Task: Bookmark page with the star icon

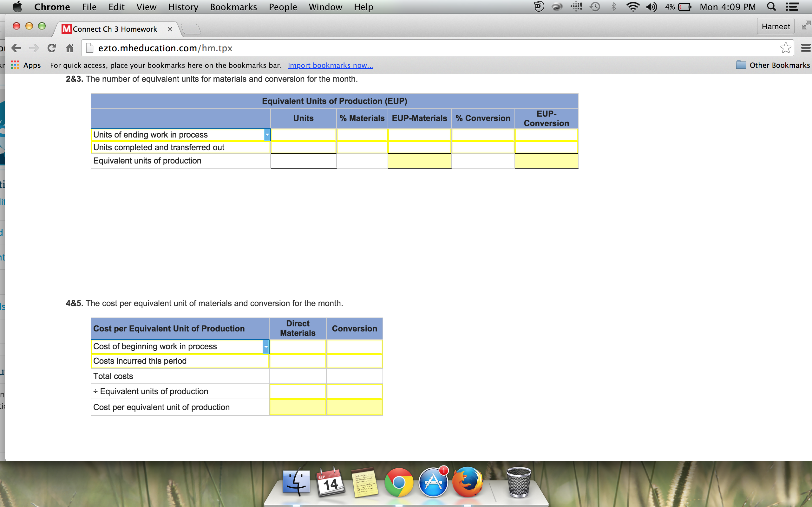Action: (x=785, y=48)
